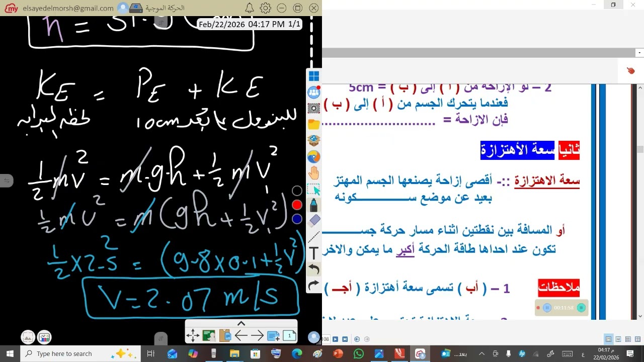The width and height of the screenshot is (644, 362).
Task: Open PowerPoint from the taskbar
Action: 338,354
